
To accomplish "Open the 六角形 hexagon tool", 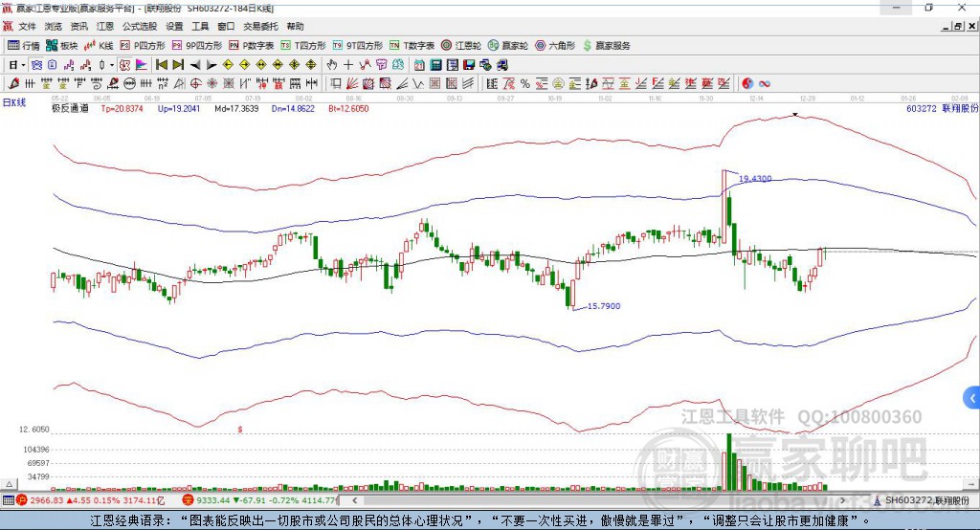I will point(555,46).
